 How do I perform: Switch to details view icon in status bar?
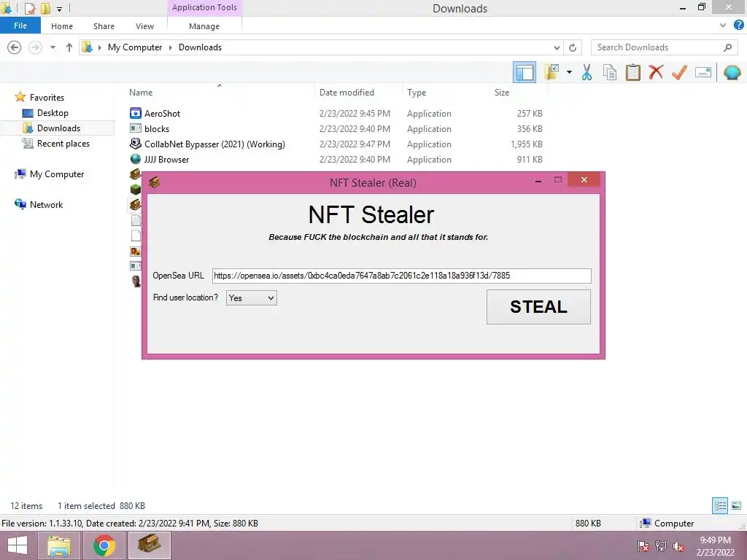point(720,505)
